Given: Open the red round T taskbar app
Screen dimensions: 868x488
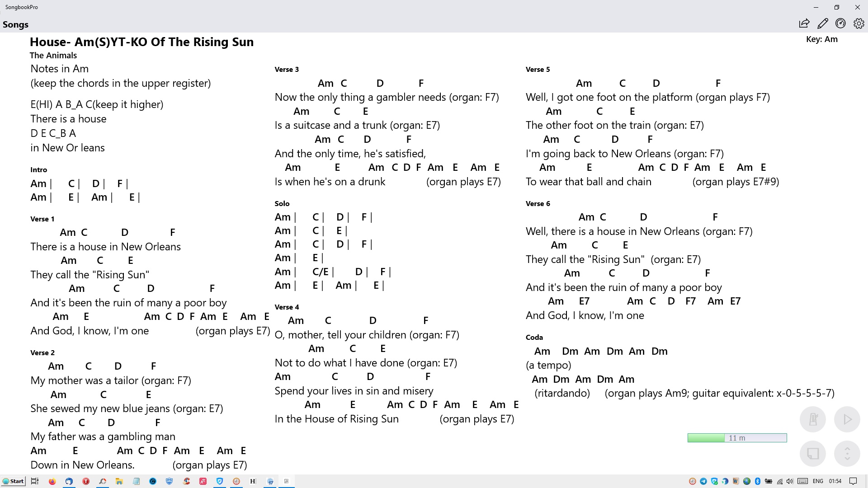Looking at the screenshot, I should coord(86,481).
